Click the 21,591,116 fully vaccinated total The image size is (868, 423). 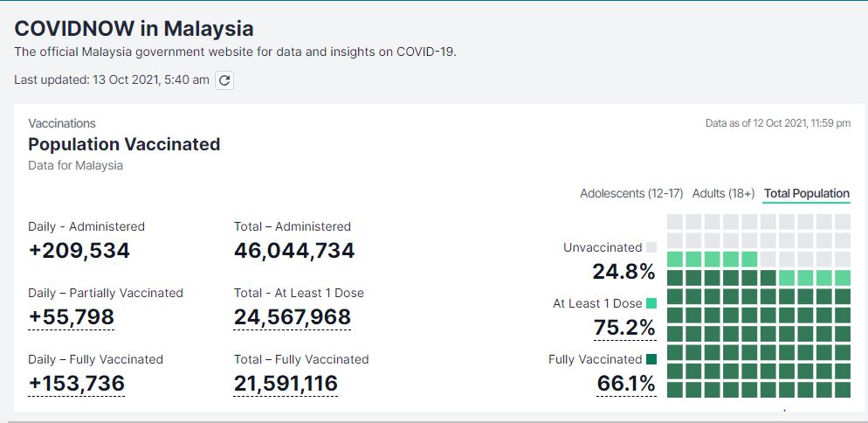click(286, 384)
